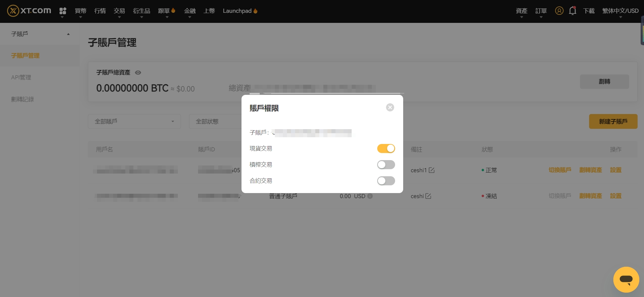Close the account permissions dialog
The image size is (644, 297).
point(390,107)
